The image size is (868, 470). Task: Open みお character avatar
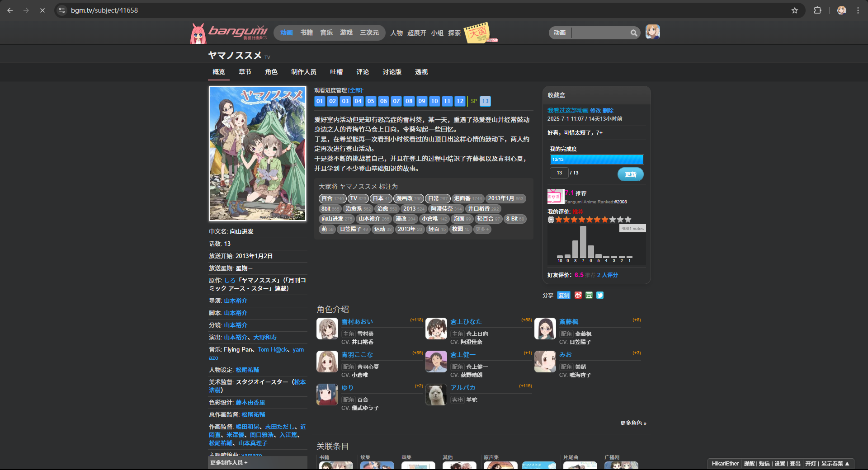coord(545,362)
